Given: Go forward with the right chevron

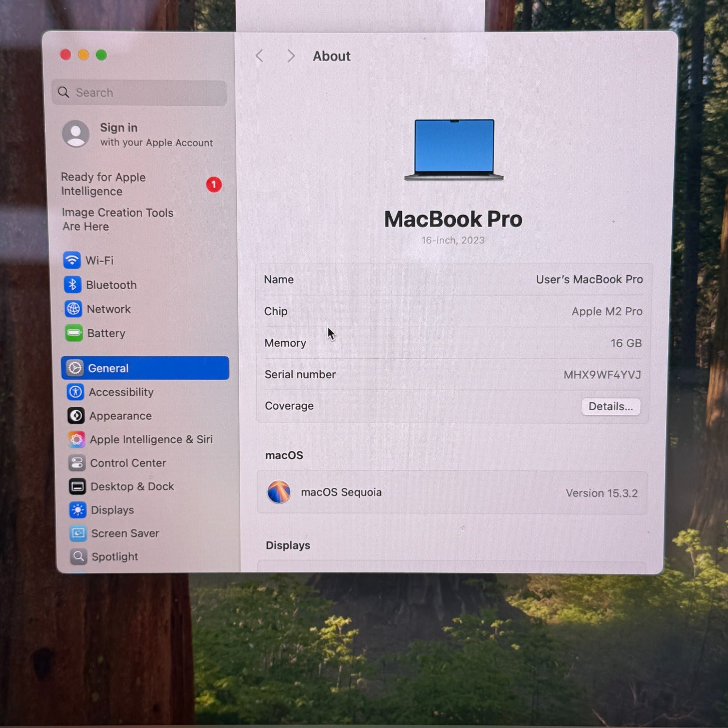Looking at the screenshot, I should [291, 56].
